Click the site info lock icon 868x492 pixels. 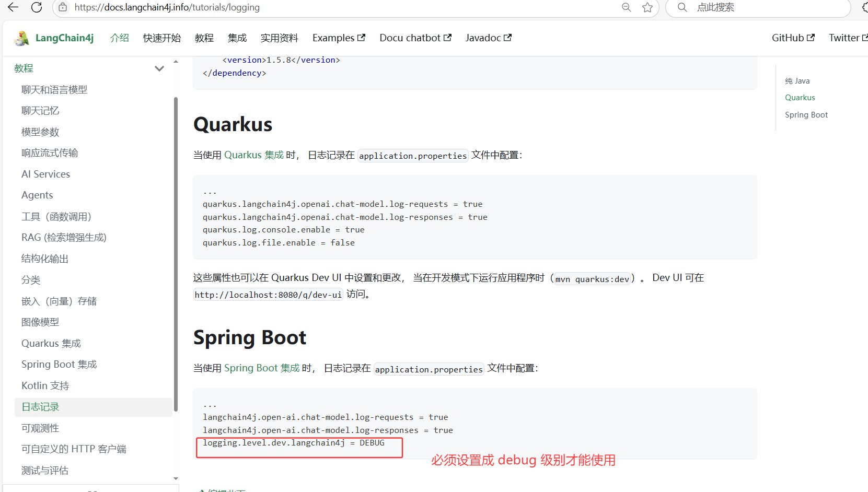(x=63, y=7)
